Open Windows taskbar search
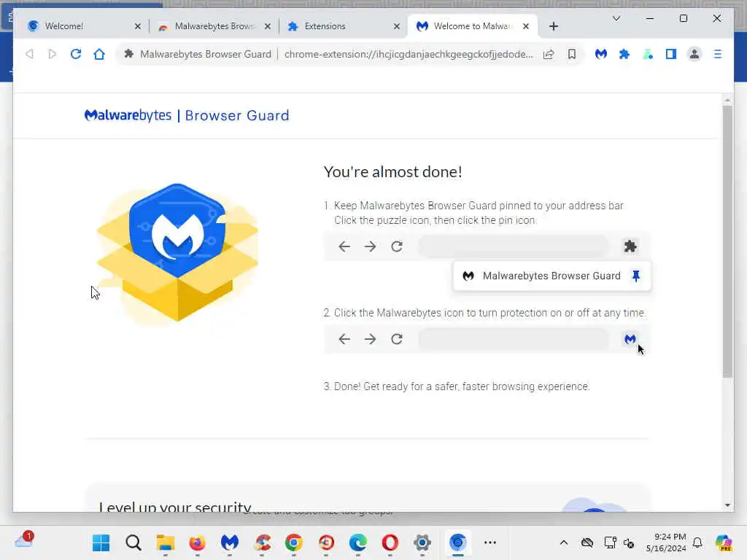Viewport: 747px width, 560px height. click(133, 542)
